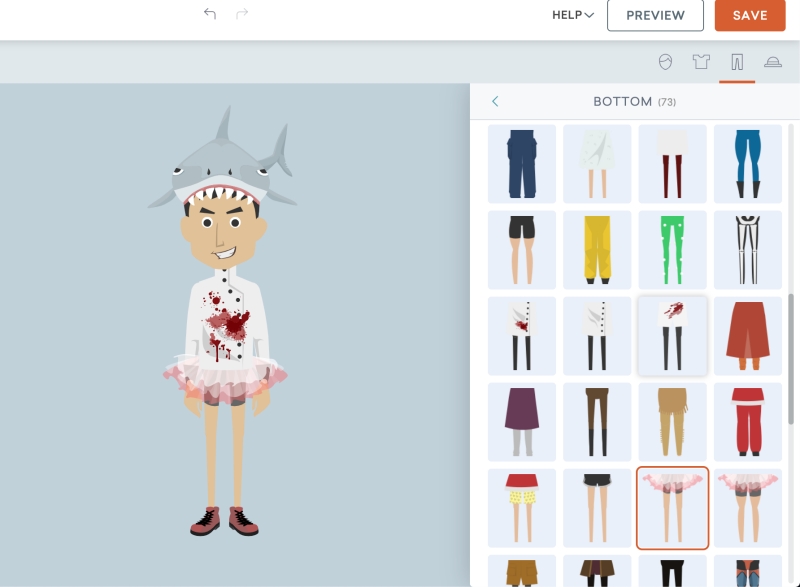The width and height of the screenshot is (800, 587).
Task: Click the undo arrow icon
Action: 210,14
